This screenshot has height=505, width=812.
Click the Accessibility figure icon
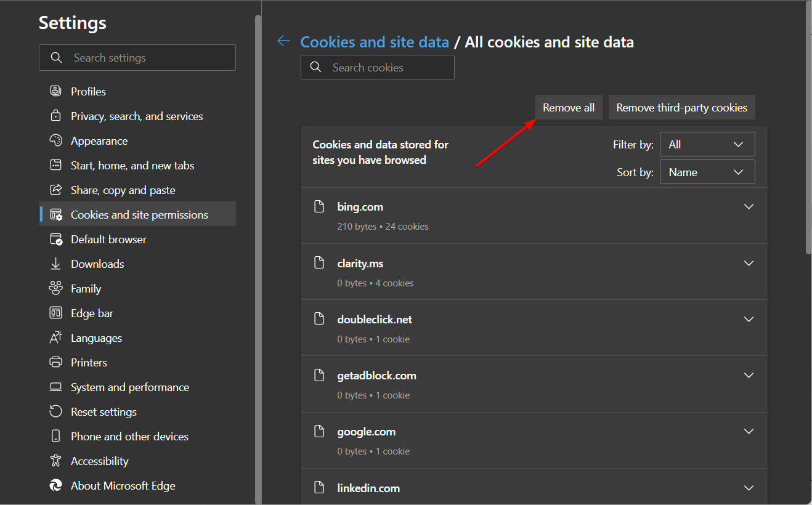(56, 461)
